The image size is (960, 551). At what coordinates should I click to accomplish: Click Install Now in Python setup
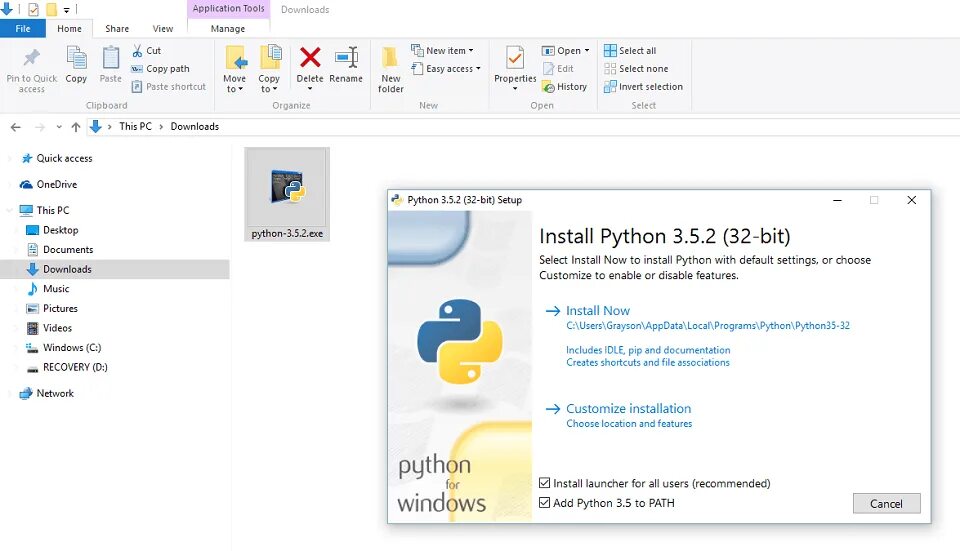pyautogui.click(x=598, y=310)
